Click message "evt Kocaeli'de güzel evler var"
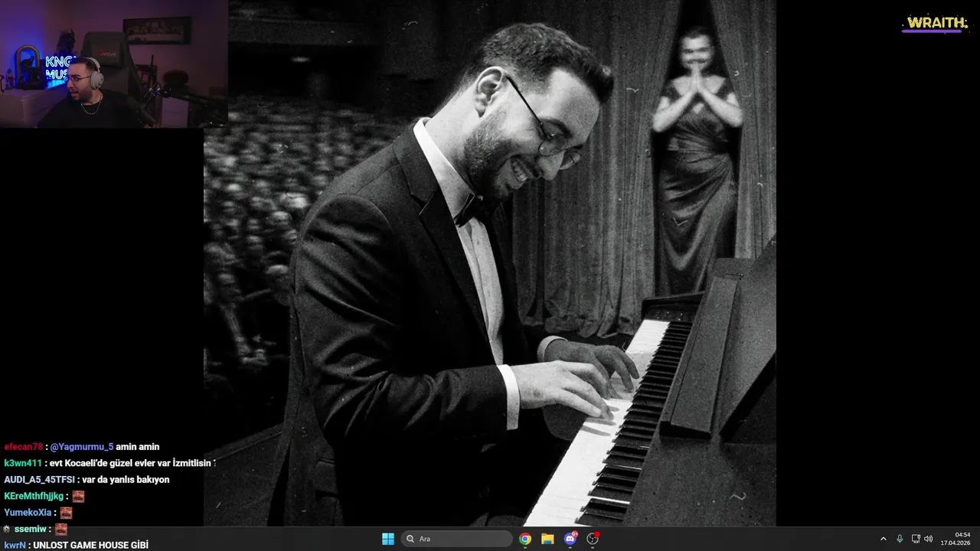This screenshot has height=551, width=980. tap(109, 463)
